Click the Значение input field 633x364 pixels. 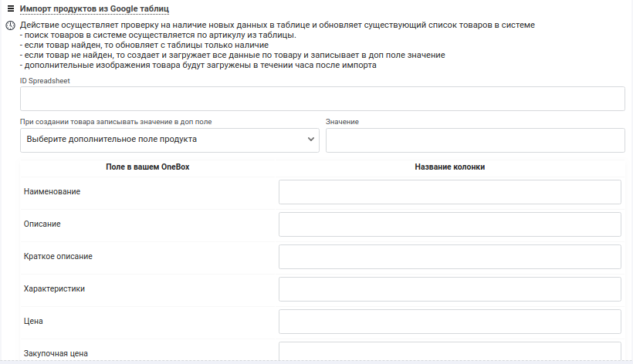click(476, 140)
